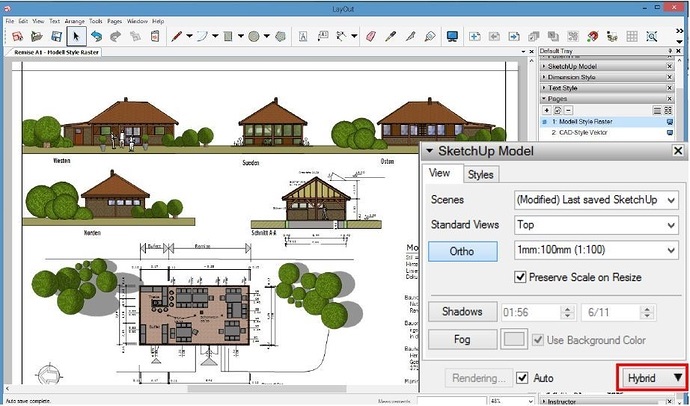
Task: Add a new page with plus icon
Action: tap(547, 110)
